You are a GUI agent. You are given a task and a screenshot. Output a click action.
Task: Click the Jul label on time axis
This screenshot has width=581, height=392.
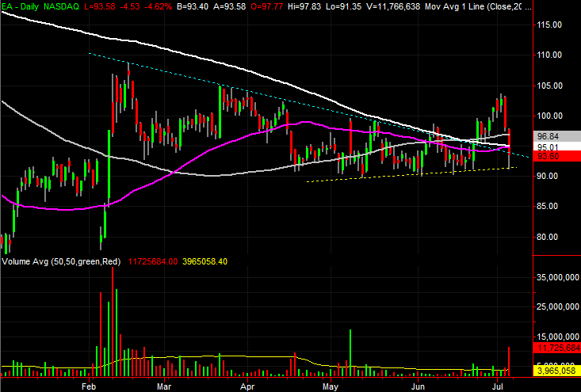point(497,386)
